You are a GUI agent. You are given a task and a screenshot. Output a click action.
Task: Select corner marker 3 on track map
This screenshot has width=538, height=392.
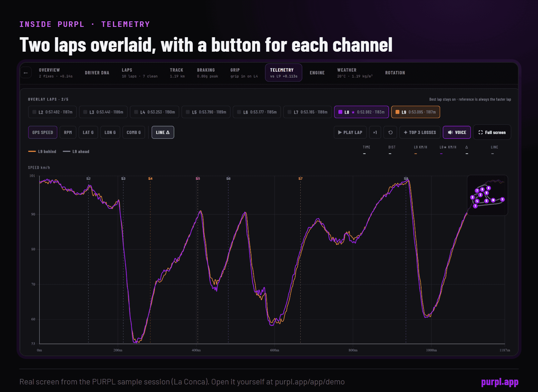pos(480,195)
